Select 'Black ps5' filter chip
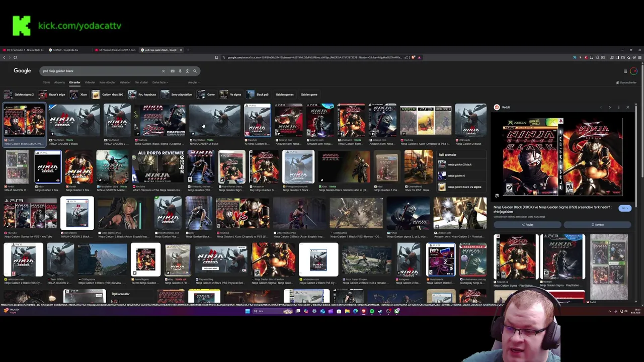Screen dimensions: 644x362 (x=258, y=95)
